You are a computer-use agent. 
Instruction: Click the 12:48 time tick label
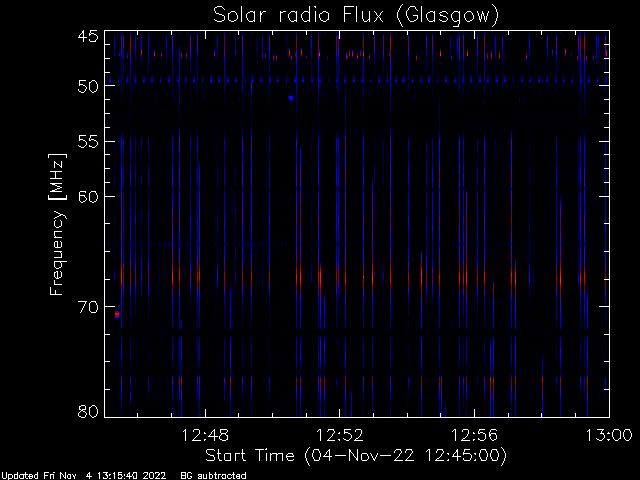click(x=205, y=435)
